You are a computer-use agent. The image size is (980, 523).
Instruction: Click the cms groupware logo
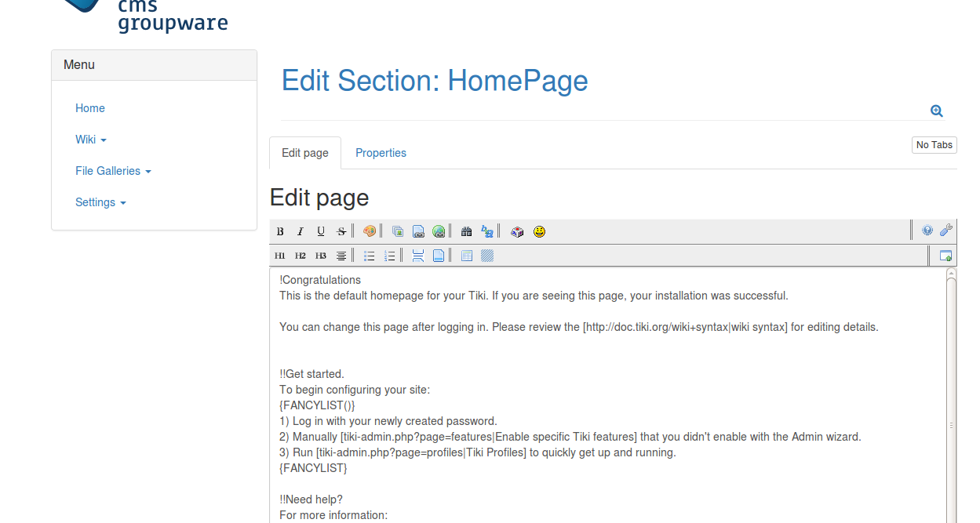coord(145,16)
